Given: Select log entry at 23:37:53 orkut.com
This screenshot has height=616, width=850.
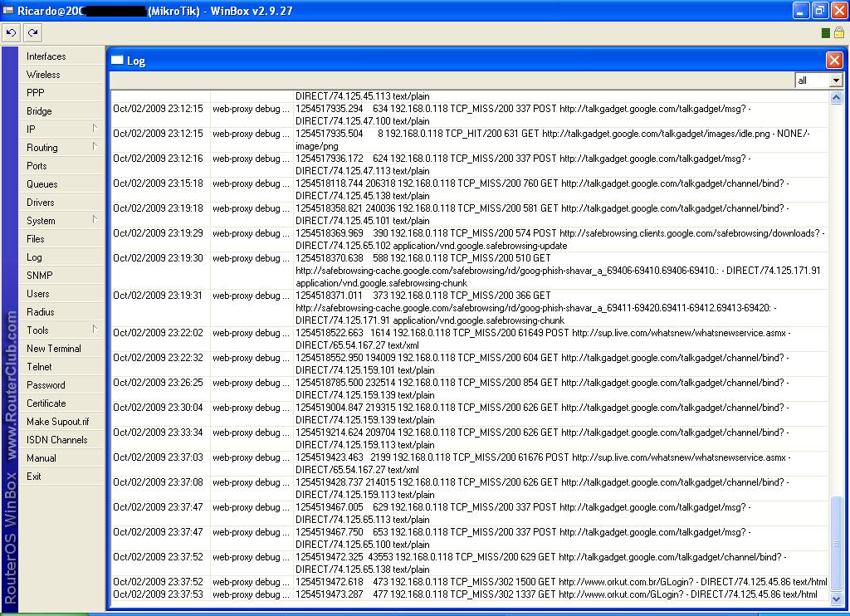Looking at the screenshot, I should (470, 594).
